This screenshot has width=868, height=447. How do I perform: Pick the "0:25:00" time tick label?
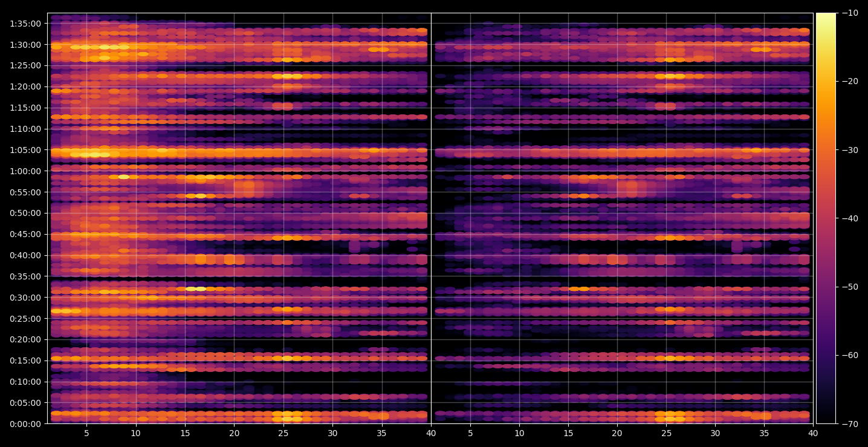pyautogui.click(x=26, y=318)
